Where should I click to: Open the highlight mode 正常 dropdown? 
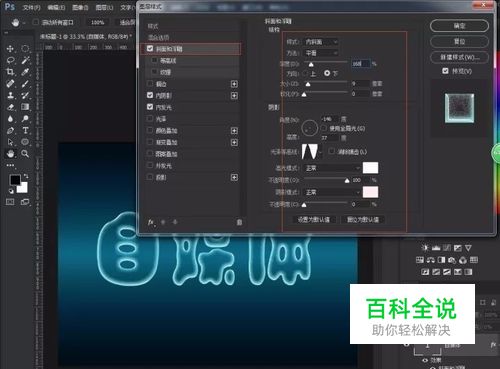click(x=332, y=168)
